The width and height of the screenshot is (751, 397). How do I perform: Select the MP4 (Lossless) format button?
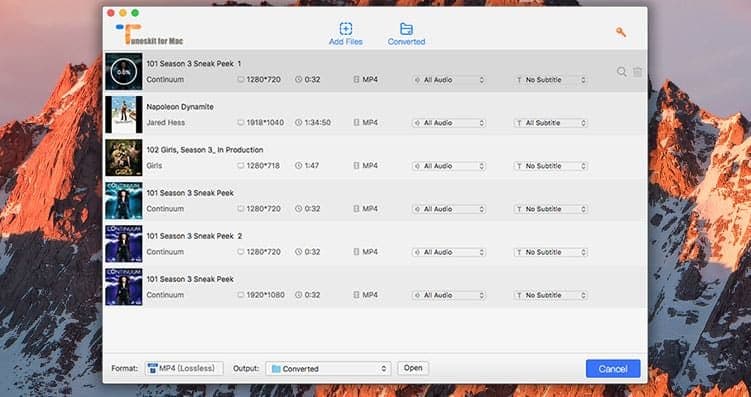tap(184, 368)
